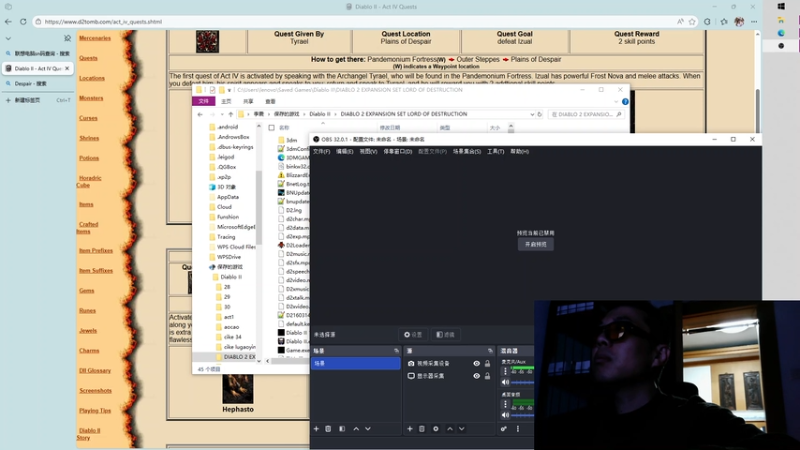Select act1 folder in Explorer tree
Viewport: 800px width, 450px height.
click(x=229, y=317)
